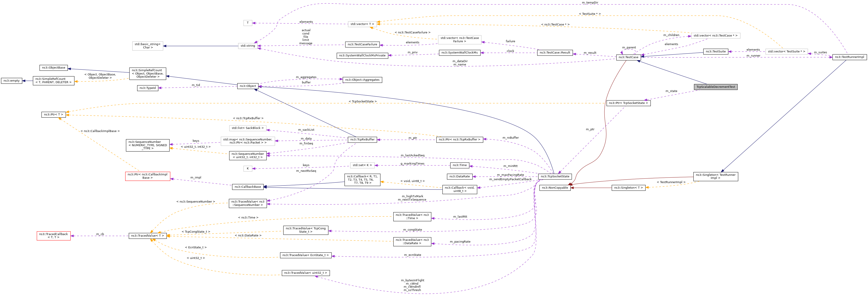Click the std::set< K > node

click(362, 165)
